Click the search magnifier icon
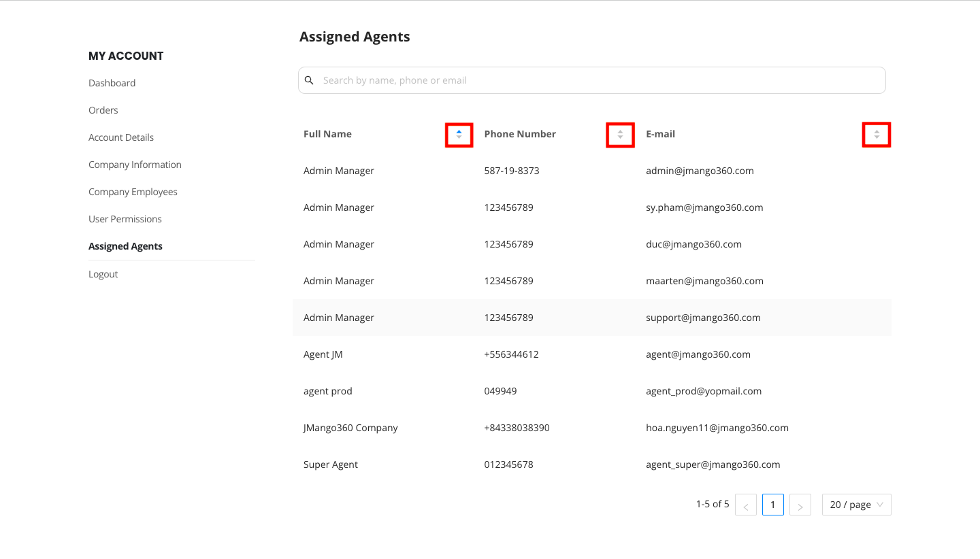 [309, 80]
